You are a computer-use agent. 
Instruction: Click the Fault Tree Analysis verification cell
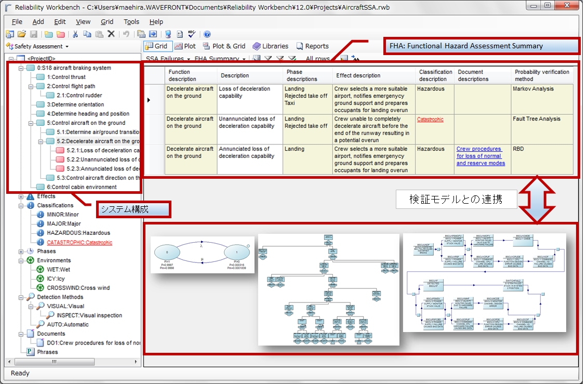point(542,129)
